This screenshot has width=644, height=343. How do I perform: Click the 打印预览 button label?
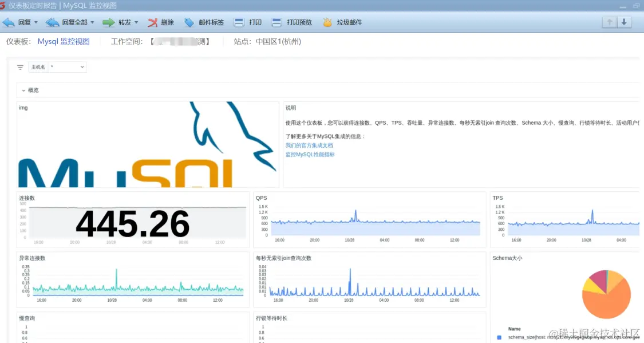(x=299, y=22)
